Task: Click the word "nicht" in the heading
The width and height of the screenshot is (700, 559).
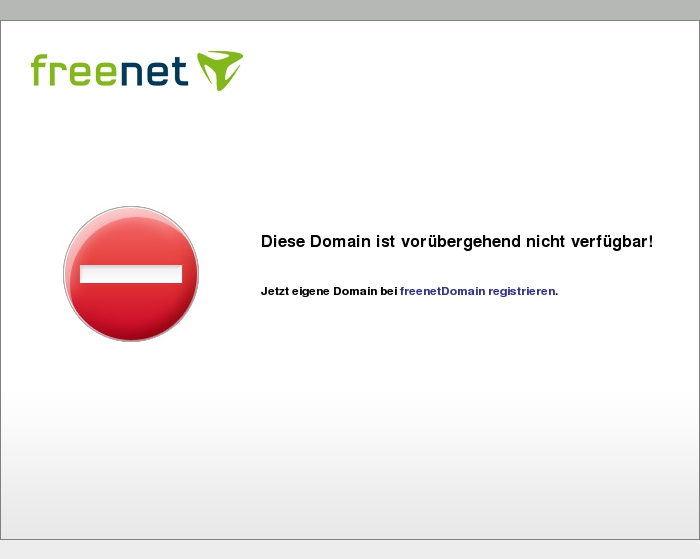Action: click(546, 242)
